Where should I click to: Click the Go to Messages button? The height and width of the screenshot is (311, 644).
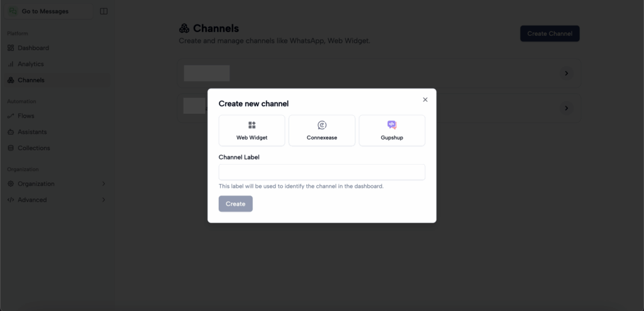[45, 11]
